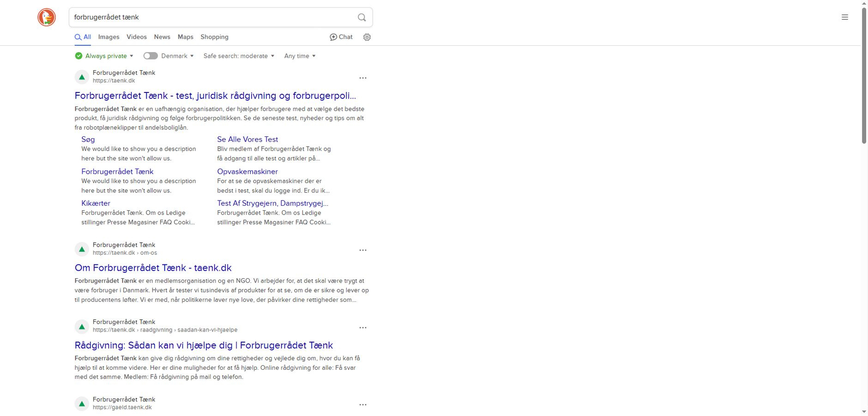Open Safe search: moderate dropdown
Image resolution: width=868 pixels, height=416 pixels.
pyautogui.click(x=239, y=56)
